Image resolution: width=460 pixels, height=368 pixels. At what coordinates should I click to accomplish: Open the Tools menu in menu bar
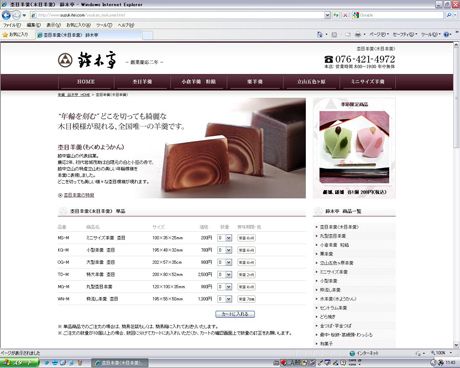104,25
